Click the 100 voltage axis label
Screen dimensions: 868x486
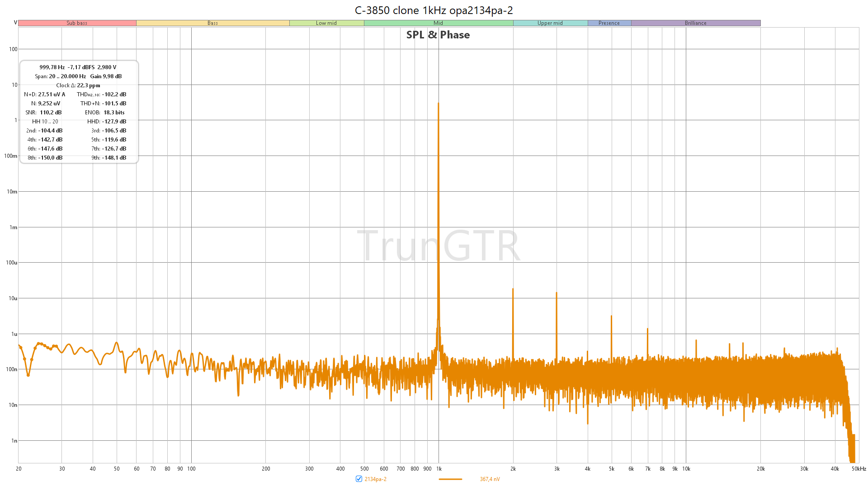[x=13, y=49]
